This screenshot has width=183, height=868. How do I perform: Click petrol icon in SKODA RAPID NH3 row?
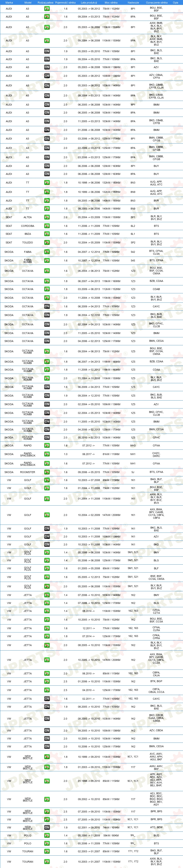(x=47, y=445)
